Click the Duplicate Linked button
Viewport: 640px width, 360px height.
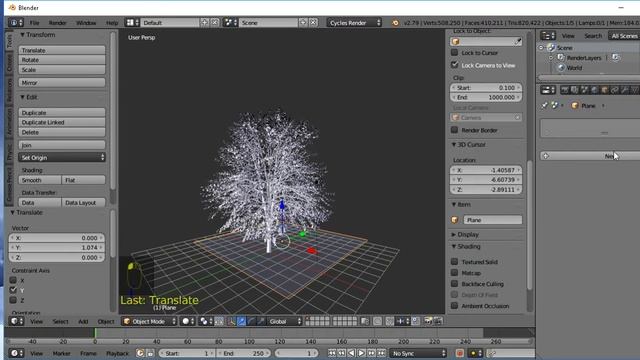tap(62, 122)
